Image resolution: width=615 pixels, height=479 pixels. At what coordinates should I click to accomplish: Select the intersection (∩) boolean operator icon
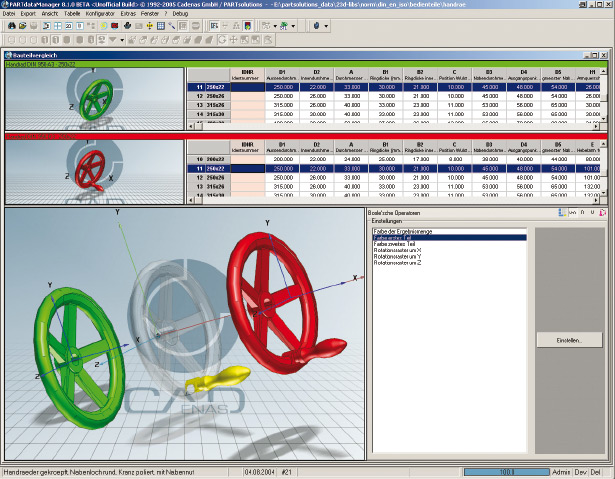point(582,212)
